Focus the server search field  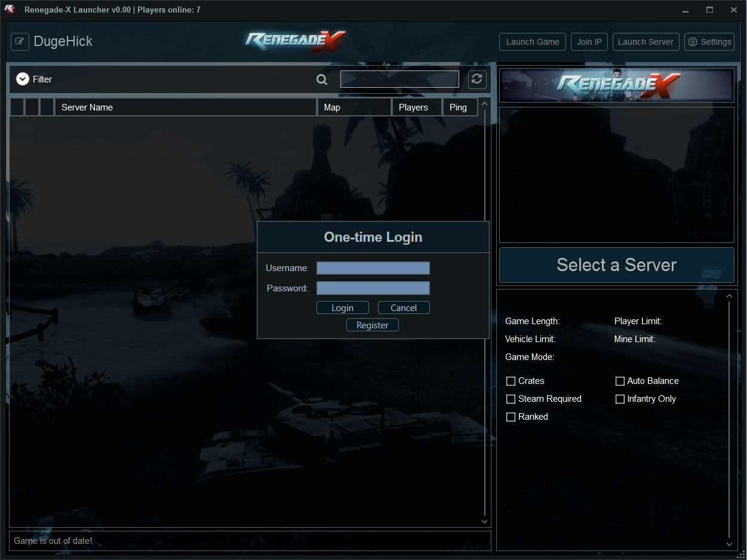399,79
